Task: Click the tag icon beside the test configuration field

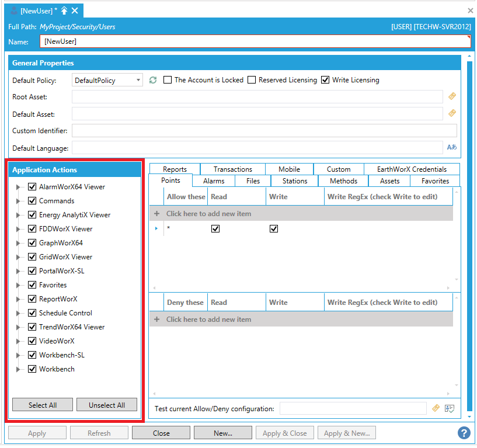Action: [x=436, y=409]
